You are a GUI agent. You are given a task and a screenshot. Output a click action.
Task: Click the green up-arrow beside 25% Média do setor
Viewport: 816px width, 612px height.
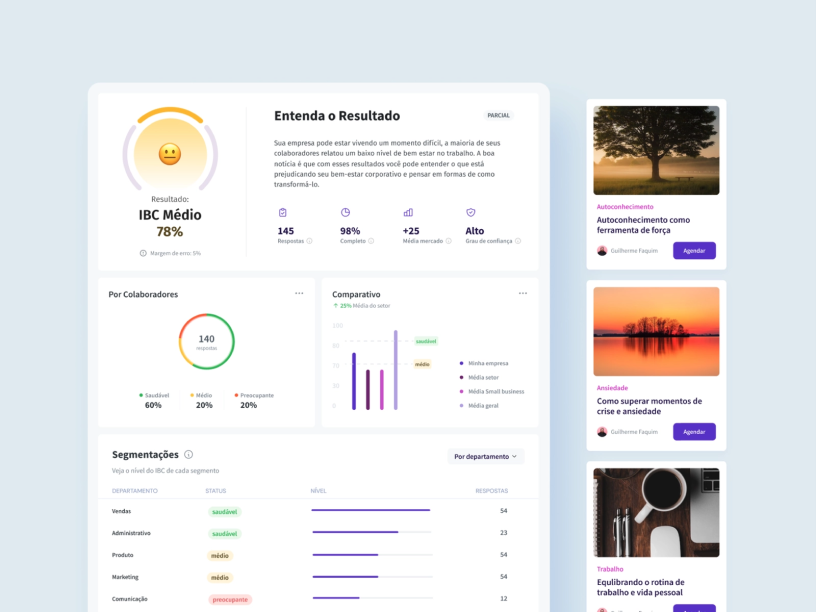point(336,306)
